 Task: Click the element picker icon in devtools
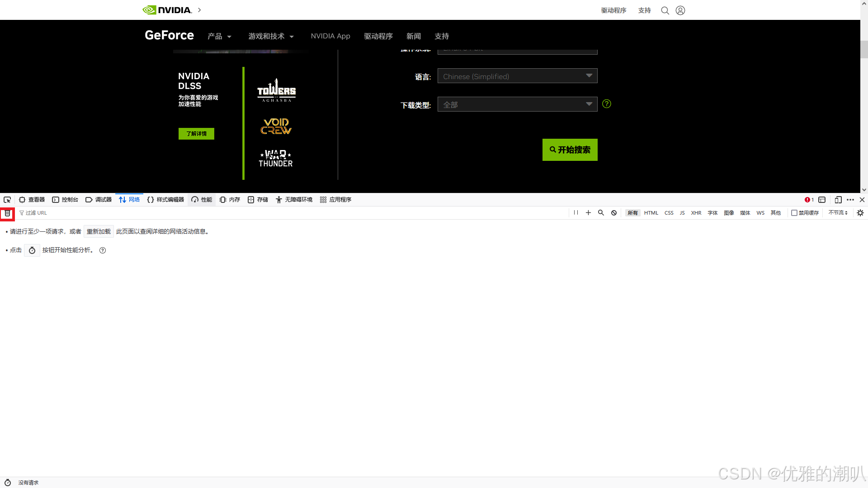[7, 200]
